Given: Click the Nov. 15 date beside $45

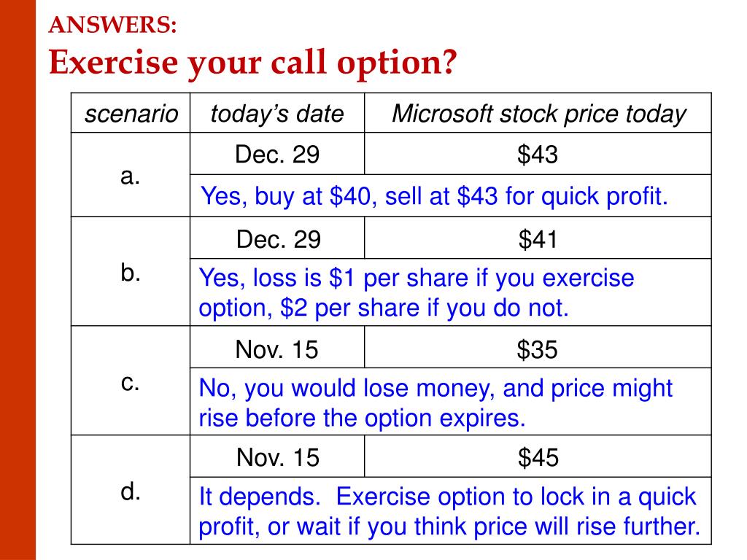Looking at the screenshot, I should tap(276, 457).
